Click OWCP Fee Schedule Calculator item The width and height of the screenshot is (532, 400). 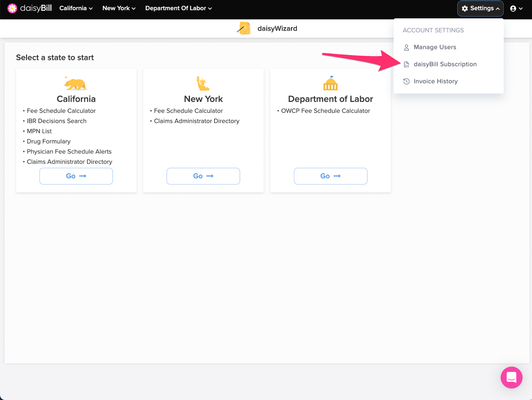point(326,111)
